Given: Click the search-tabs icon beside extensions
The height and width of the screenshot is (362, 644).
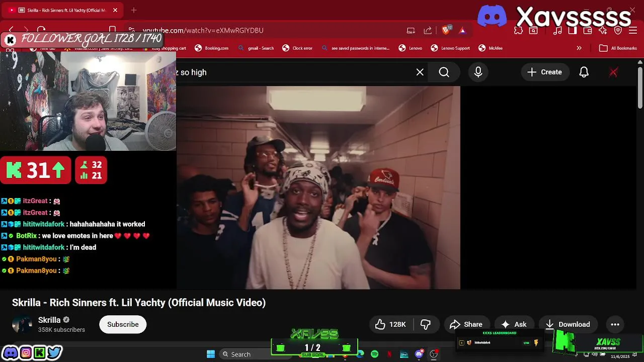Looking at the screenshot, I should point(533,30).
